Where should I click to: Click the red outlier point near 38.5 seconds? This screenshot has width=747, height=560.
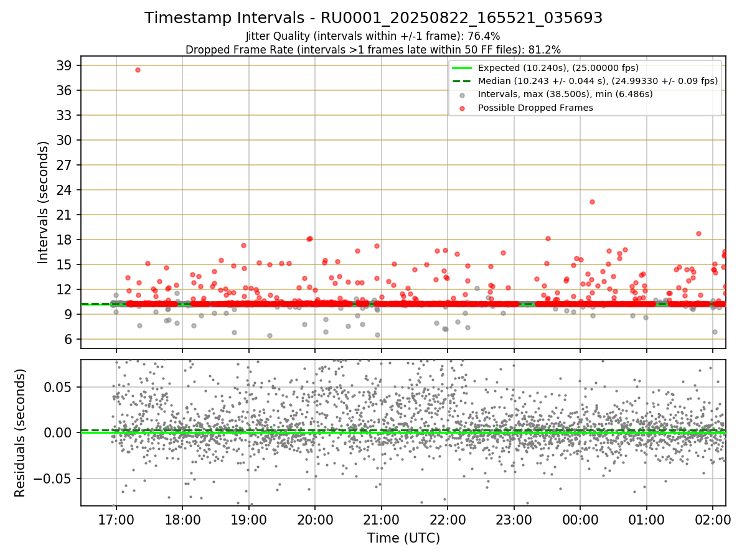(138, 70)
